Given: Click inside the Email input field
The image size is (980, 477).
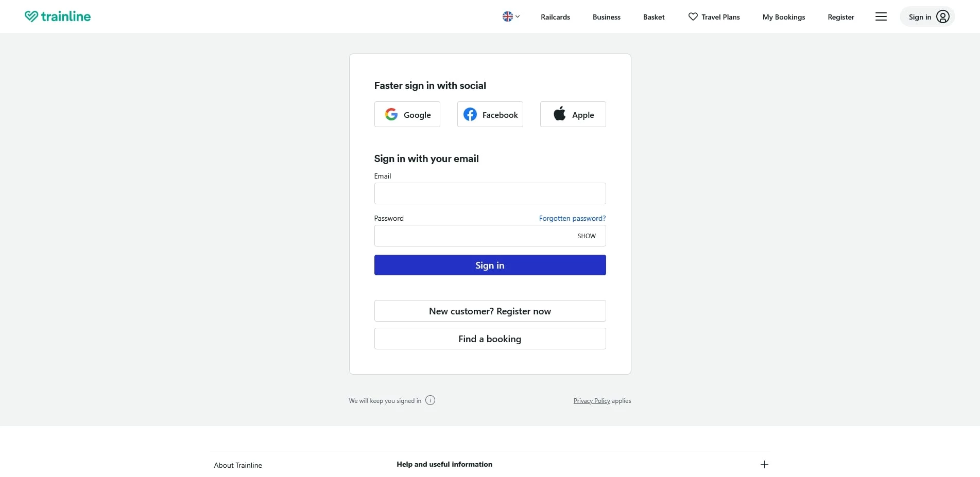Looking at the screenshot, I should pyautogui.click(x=490, y=193).
